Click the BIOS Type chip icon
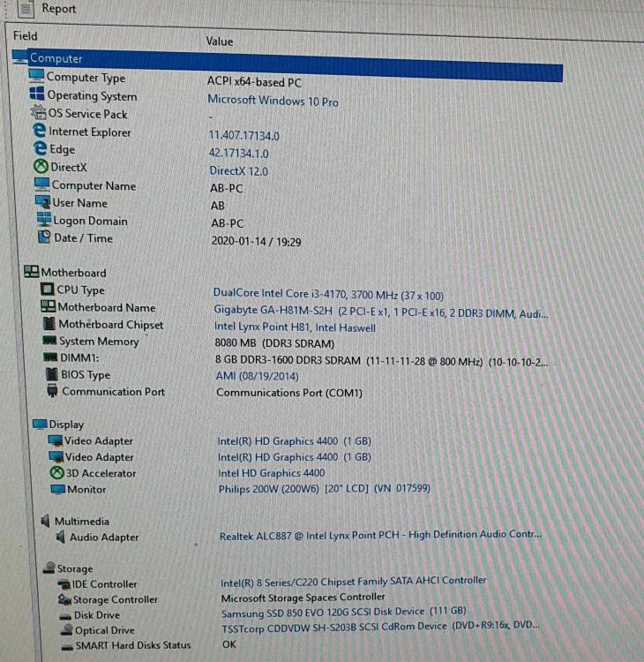The image size is (644, 662). pos(51,374)
